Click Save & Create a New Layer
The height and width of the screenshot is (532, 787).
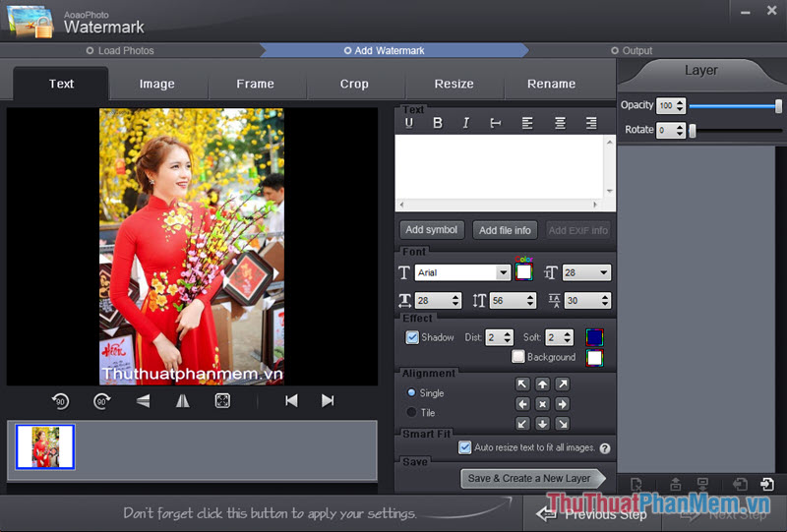[532, 478]
